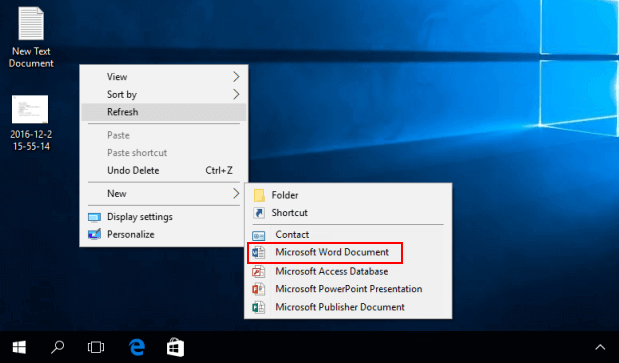Choose Microsoft Publisher Document text

coord(340,307)
